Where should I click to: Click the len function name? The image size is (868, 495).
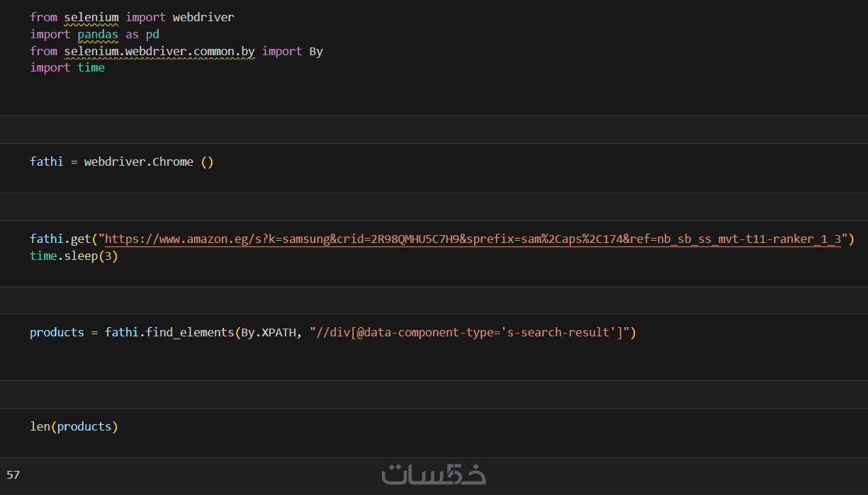click(40, 426)
